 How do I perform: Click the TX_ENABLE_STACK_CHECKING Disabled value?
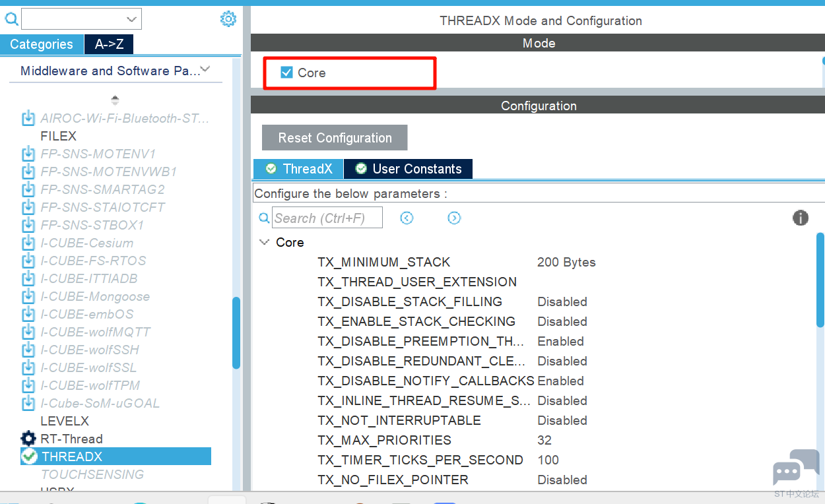point(562,321)
